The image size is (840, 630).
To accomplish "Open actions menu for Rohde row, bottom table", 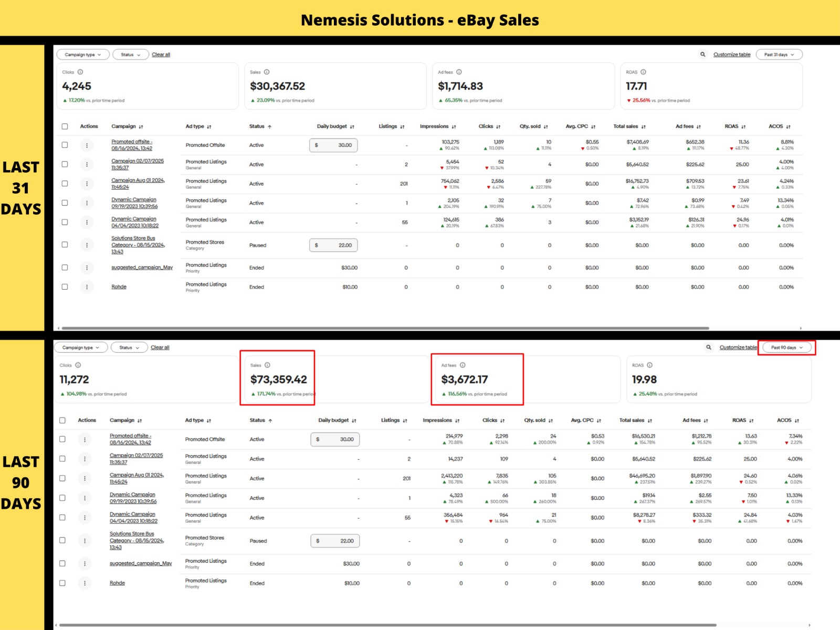I will pyautogui.click(x=85, y=583).
